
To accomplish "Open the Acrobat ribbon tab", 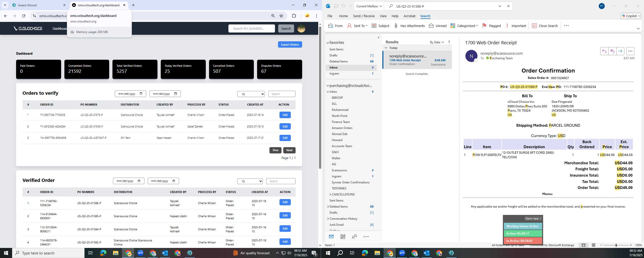I will pos(409,16).
